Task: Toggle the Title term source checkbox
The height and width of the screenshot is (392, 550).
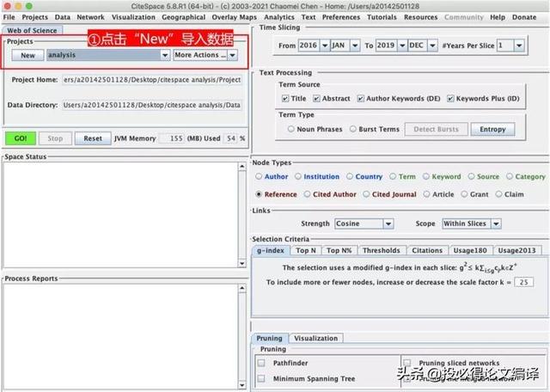Action: click(x=285, y=99)
